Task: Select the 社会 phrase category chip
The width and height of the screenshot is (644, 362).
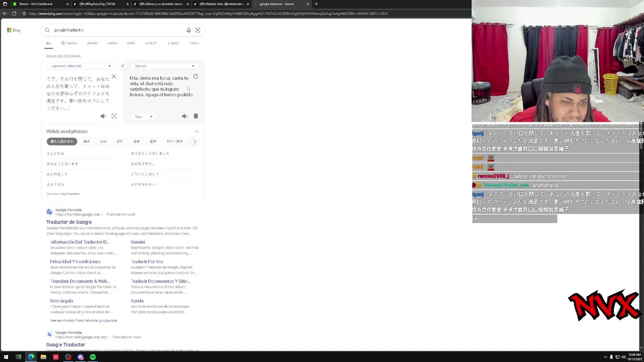Action: coord(103,141)
